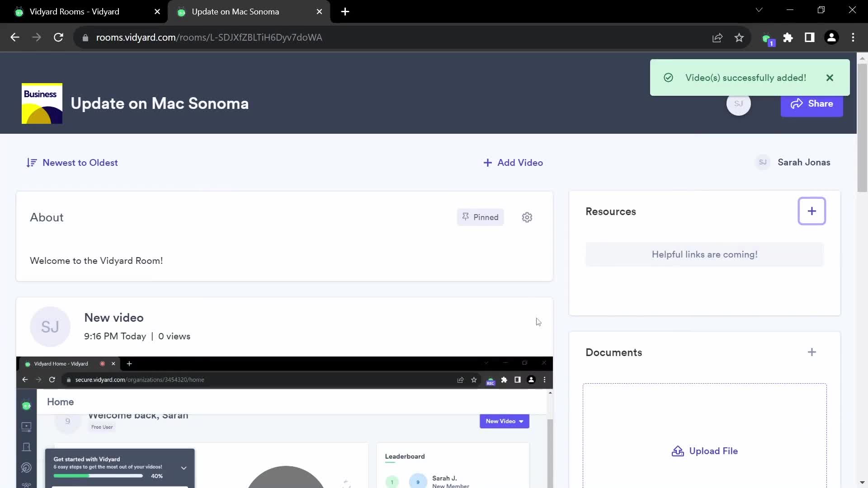The image size is (868, 488).
Task: Close the Vidyard Rooms tab
Action: click(157, 12)
